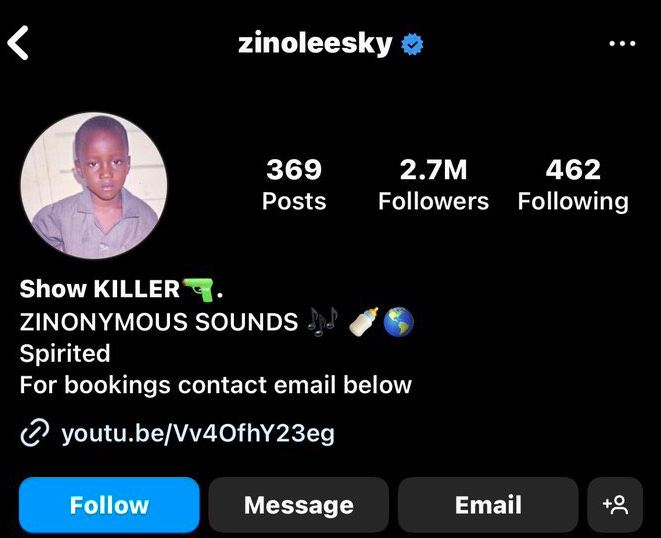View the 369 Posts count
This screenshot has height=538, width=661.
[x=294, y=184]
